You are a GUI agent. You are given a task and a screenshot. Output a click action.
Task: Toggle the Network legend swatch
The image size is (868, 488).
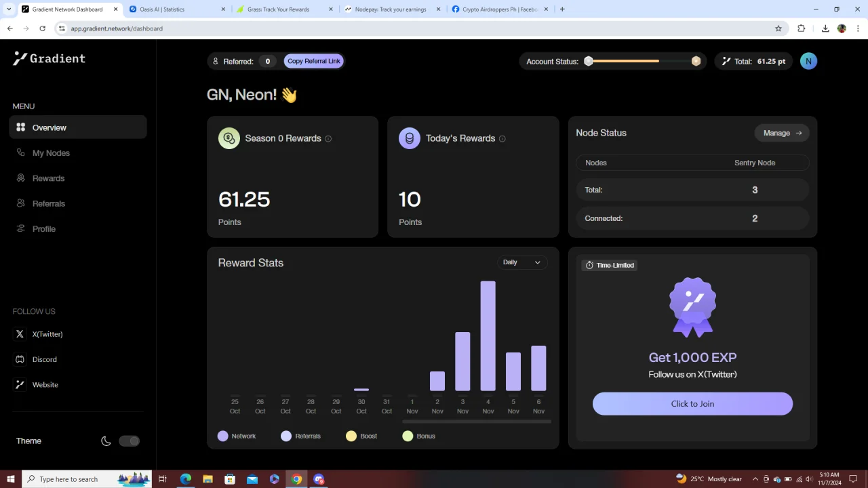coord(223,436)
